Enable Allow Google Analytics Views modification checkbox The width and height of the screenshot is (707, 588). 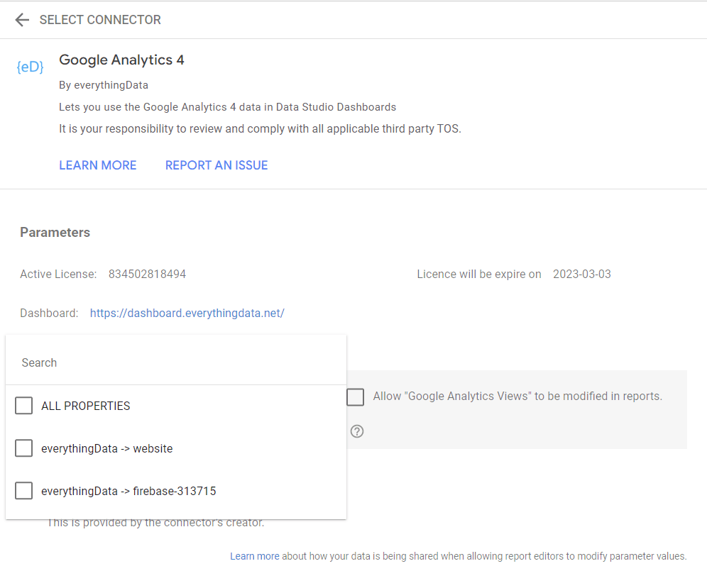(x=356, y=396)
